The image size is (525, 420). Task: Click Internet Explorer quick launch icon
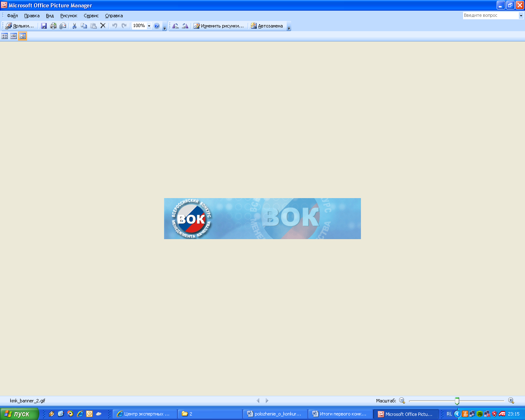(80, 414)
